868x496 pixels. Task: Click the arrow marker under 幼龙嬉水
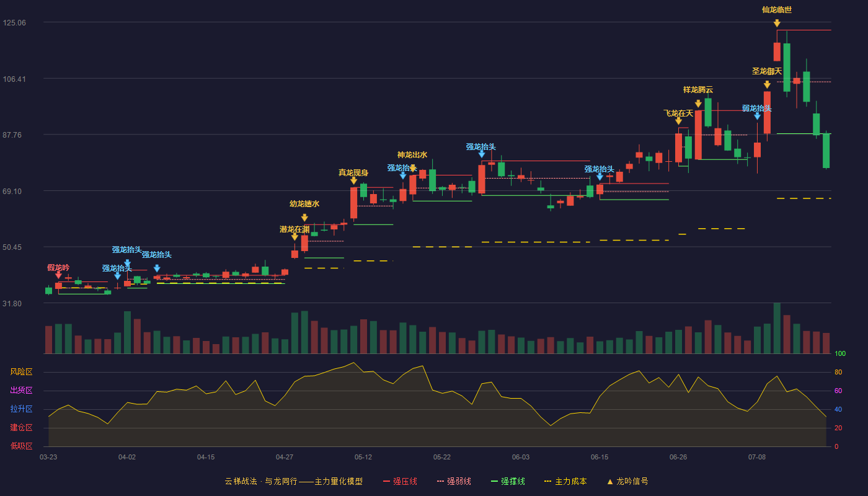304,218
